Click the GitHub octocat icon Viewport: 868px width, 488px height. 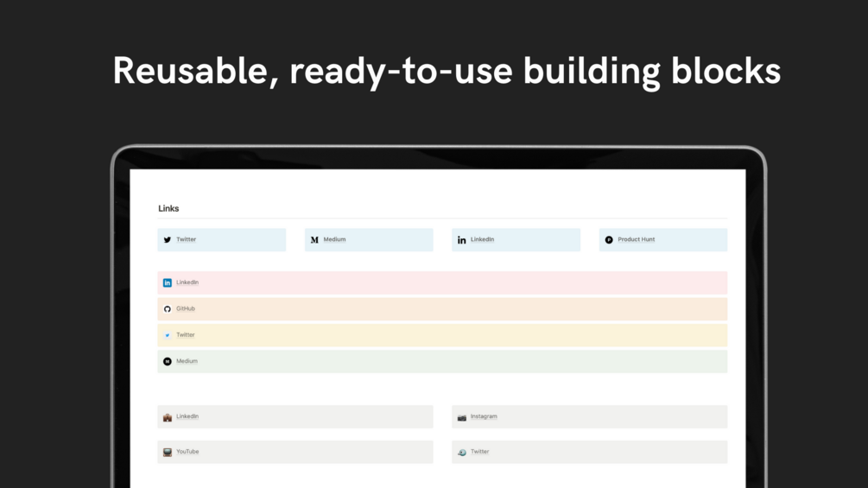pos(168,309)
